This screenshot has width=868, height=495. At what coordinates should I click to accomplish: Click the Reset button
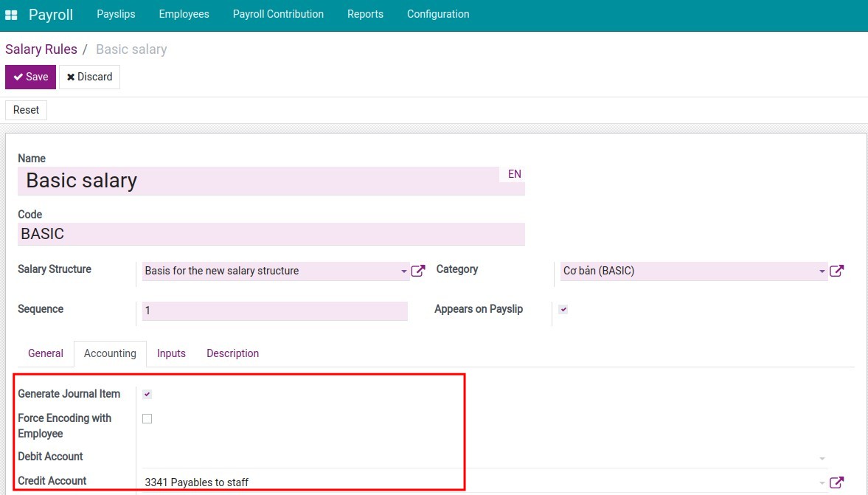coord(26,110)
